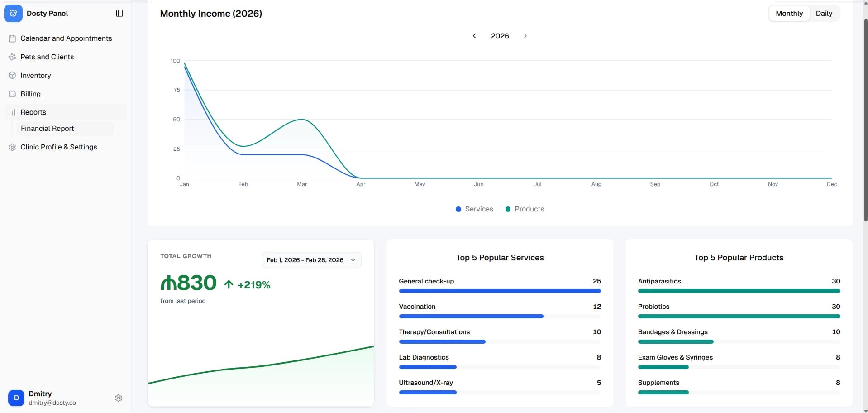This screenshot has width=868, height=413.
Task: Open the Inventory section
Action: click(x=36, y=75)
